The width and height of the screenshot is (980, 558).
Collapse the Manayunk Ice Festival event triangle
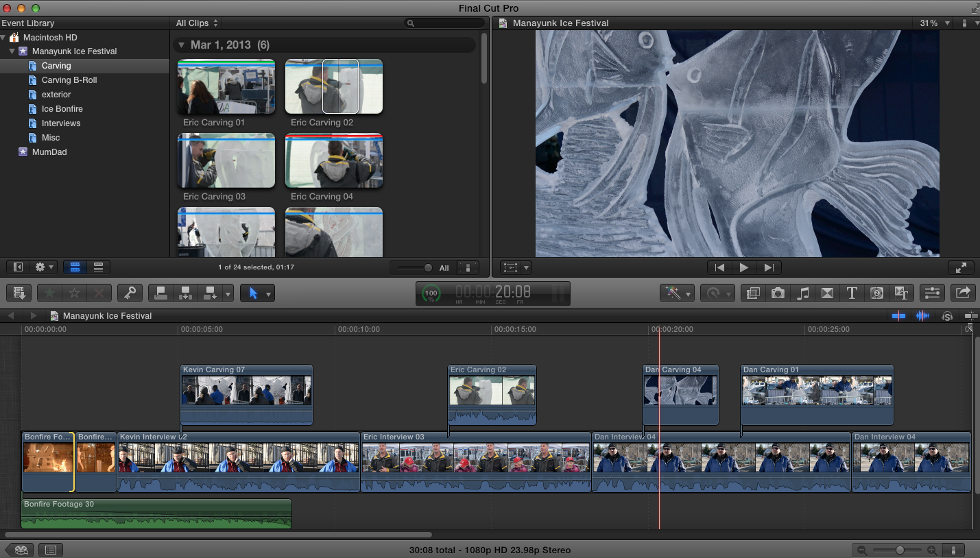tap(12, 51)
